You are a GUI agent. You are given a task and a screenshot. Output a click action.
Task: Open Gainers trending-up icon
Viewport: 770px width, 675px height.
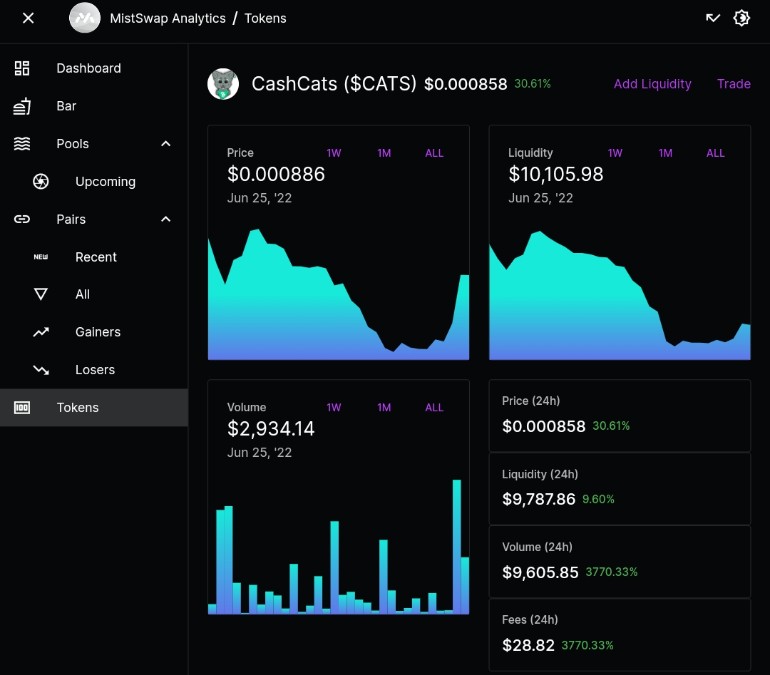[41, 332]
